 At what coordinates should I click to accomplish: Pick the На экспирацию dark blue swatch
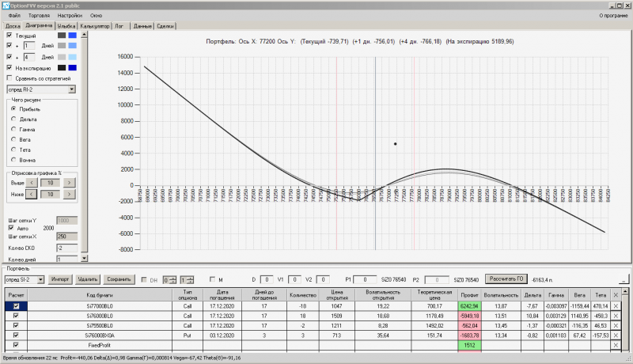pos(72,68)
